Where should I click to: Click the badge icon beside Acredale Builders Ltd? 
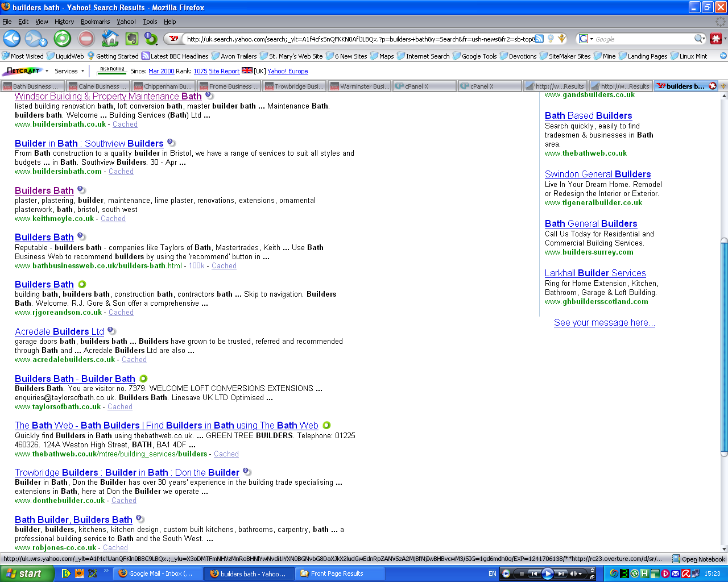111,331
